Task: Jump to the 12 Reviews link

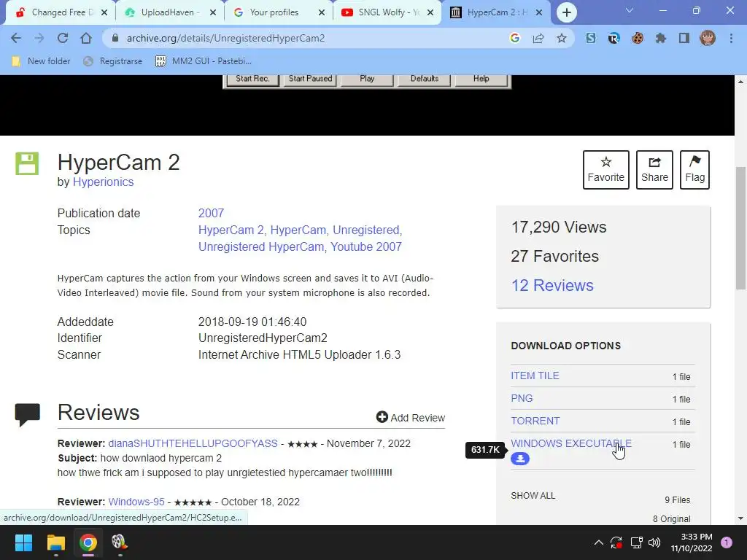Action: (x=552, y=285)
